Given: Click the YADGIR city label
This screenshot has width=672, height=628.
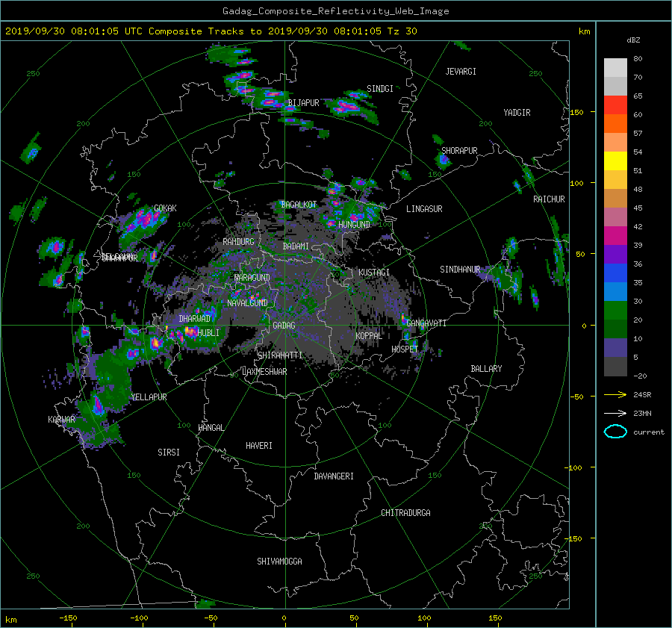Looking at the screenshot, I should click(517, 113).
